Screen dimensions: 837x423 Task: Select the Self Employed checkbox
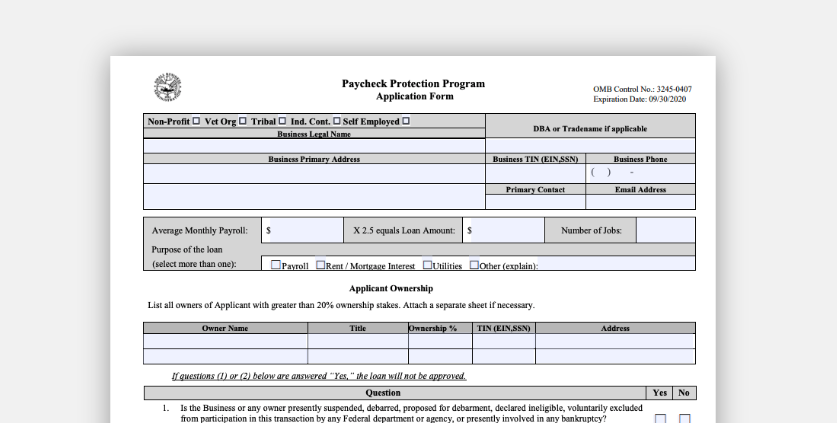point(406,121)
